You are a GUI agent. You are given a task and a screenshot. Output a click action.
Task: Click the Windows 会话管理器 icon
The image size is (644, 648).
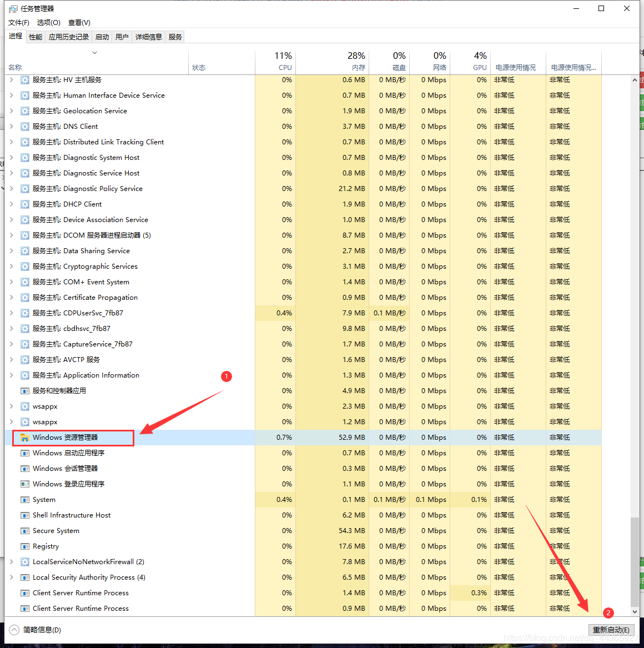click(25, 469)
